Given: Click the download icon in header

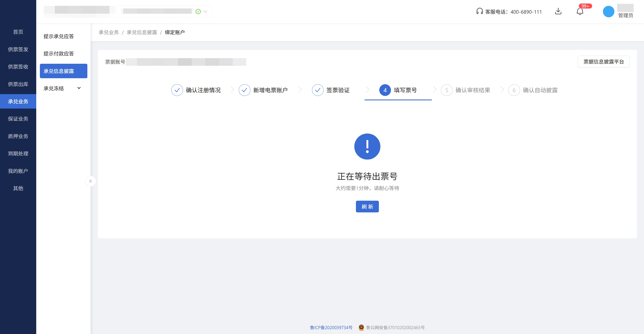Looking at the screenshot, I should point(558,11).
